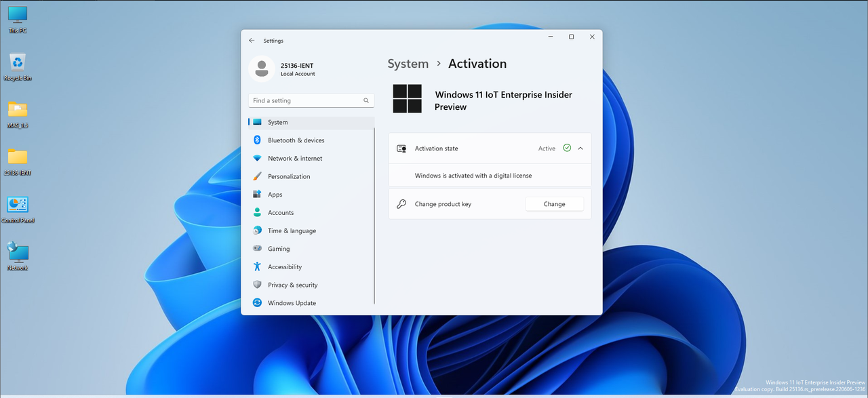The height and width of the screenshot is (398, 868).
Task: Click the System breadcrumb link
Action: (x=408, y=64)
